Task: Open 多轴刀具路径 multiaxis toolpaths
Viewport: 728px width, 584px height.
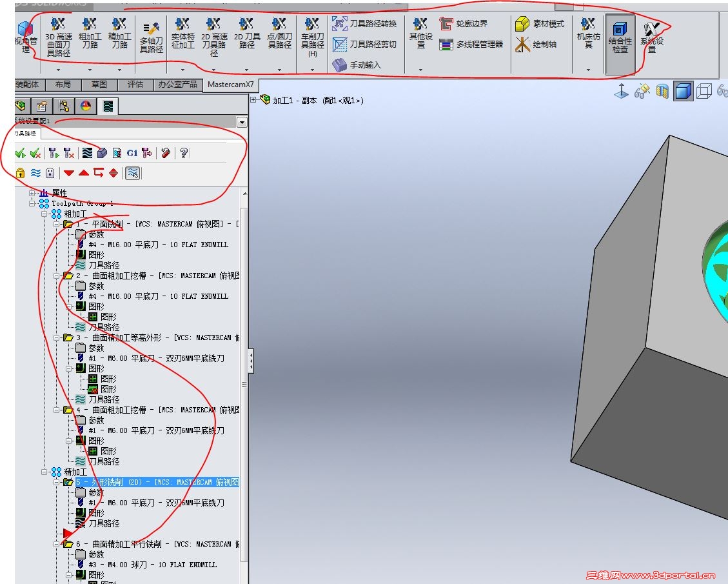Action: pos(152,37)
